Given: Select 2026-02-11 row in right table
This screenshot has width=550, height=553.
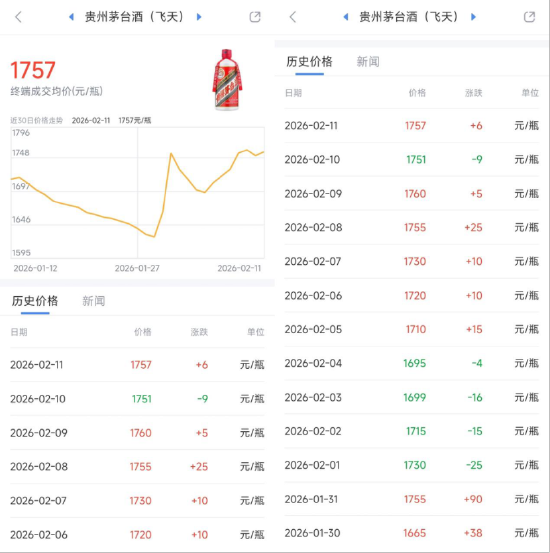Looking at the screenshot, I should (412, 126).
